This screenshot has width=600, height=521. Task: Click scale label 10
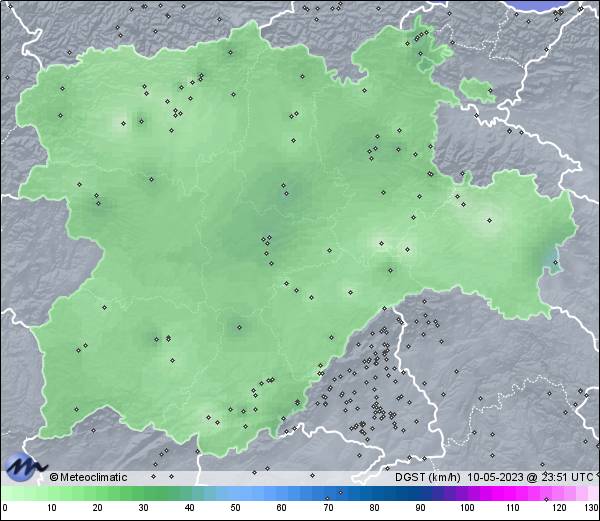[52, 508]
